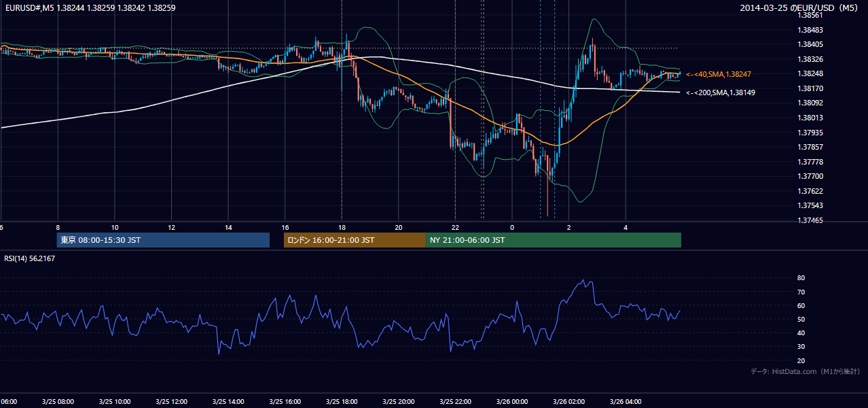
Task: Click the orange '<-<40,SMA,1.38247' label
Action: pyautogui.click(x=719, y=73)
